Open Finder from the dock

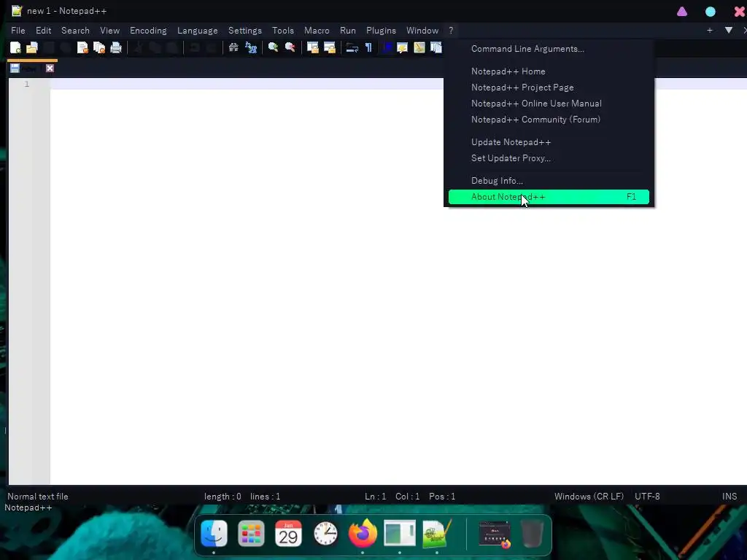[214, 533]
